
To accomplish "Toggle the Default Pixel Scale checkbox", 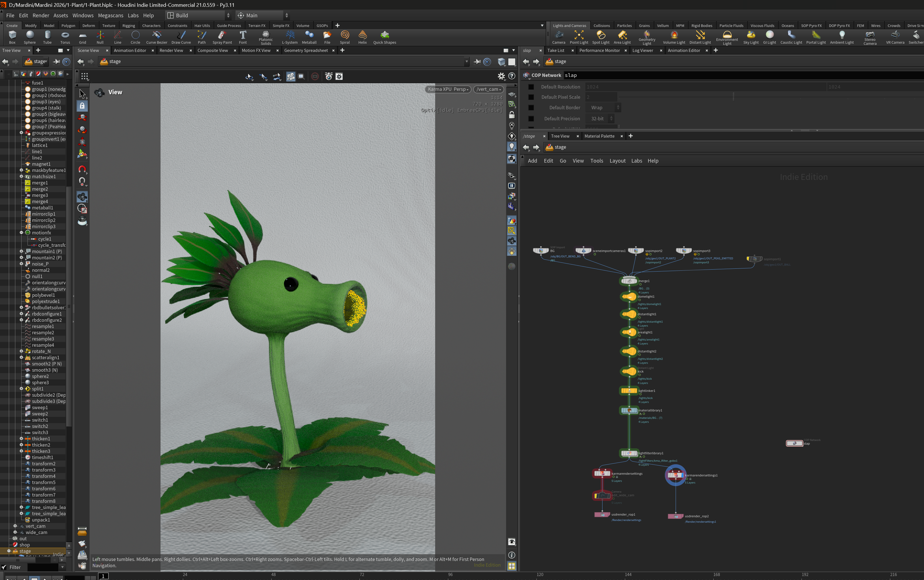I will (531, 97).
